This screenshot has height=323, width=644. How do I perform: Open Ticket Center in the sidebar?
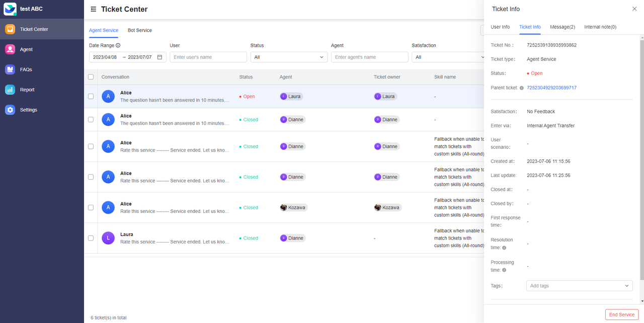click(34, 29)
